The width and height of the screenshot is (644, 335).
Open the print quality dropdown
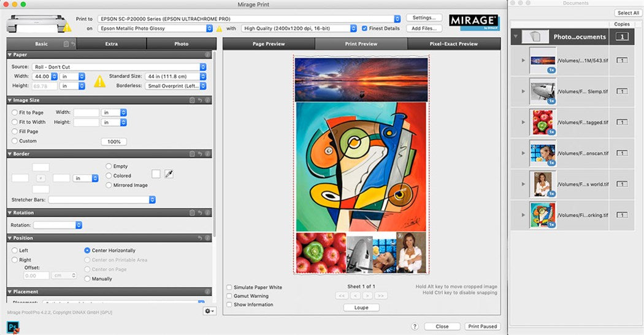[x=298, y=28]
